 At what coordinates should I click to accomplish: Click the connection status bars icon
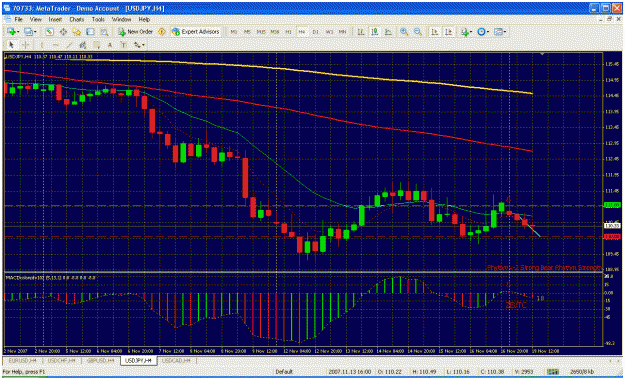552,372
